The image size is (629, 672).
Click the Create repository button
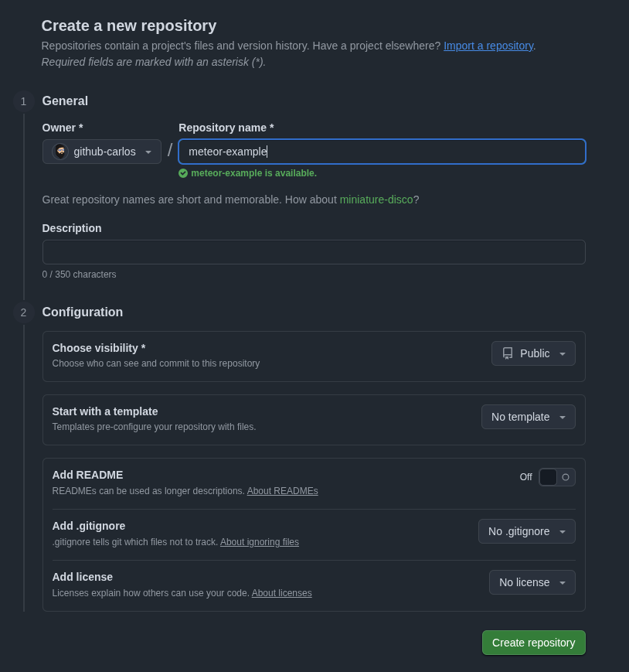pyautogui.click(x=533, y=643)
